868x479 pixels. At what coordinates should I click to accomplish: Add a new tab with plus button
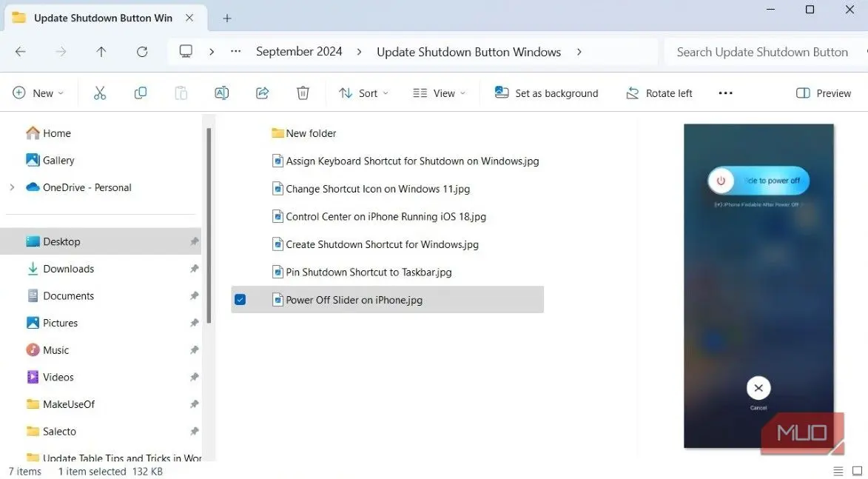pos(227,19)
